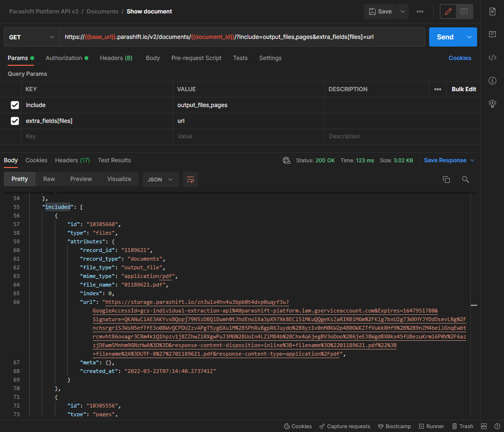Search within the response body
Screen dimensions: 504x432
tap(466, 180)
